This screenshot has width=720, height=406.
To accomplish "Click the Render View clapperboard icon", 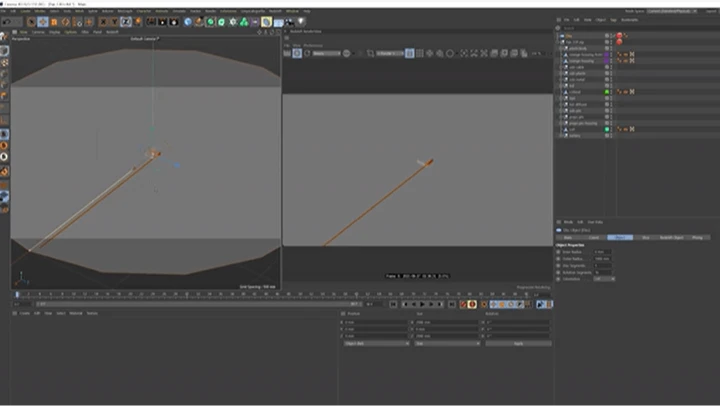I will (151, 22).
